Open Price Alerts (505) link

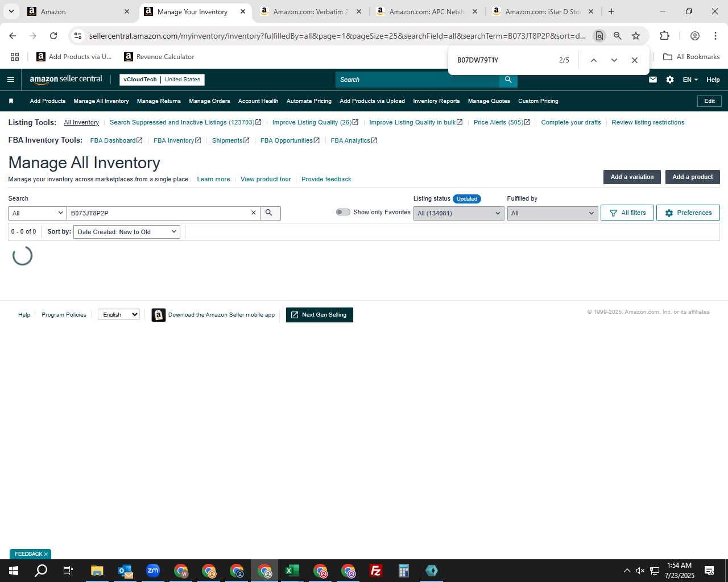[502, 122]
